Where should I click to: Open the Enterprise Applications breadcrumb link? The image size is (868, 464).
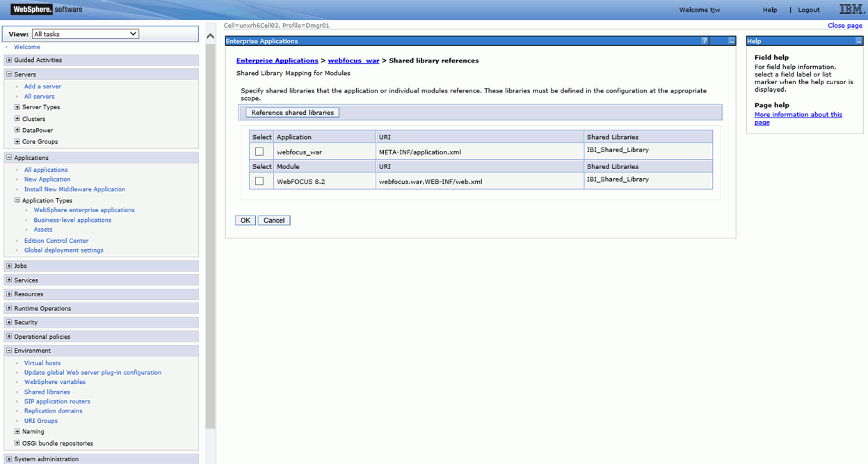(278, 61)
